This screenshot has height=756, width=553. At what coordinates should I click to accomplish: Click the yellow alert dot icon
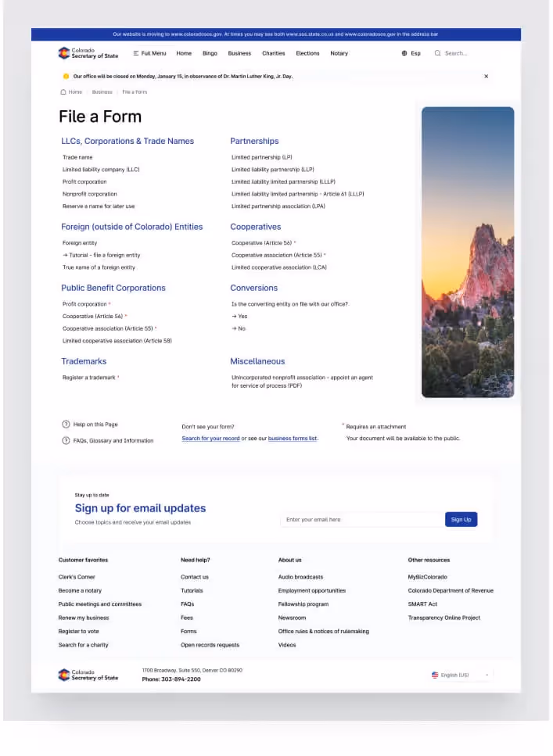click(x=66, y=76)
